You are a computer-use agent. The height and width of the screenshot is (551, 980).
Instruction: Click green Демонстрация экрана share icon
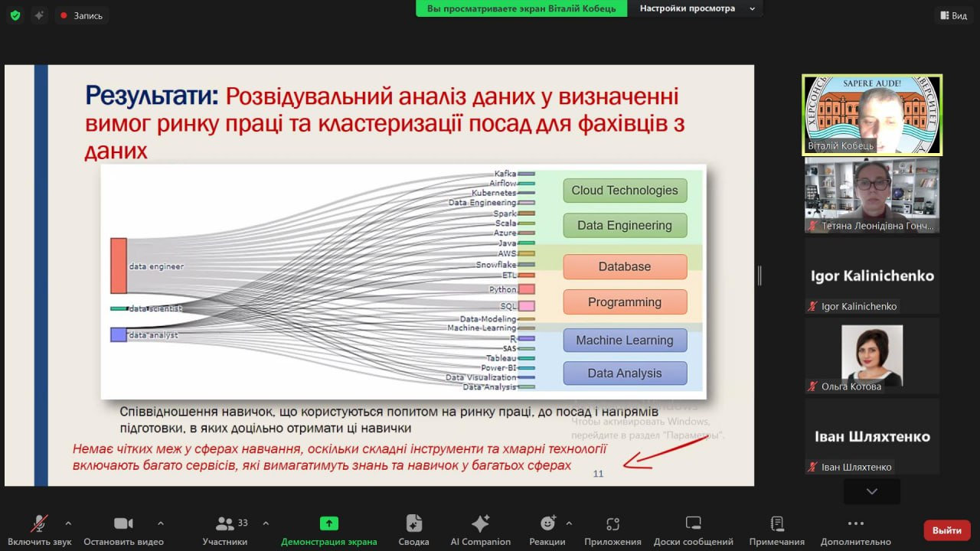329,523
